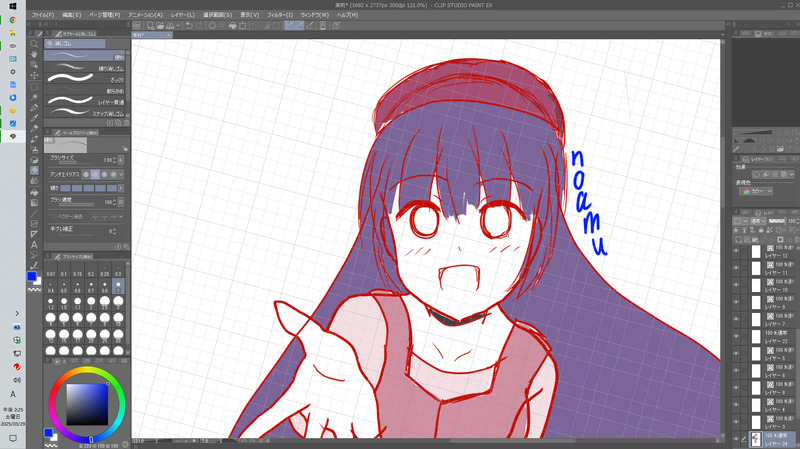
Task: Select the スナップ消しゴム sub tool
Action: click(86, 113)
